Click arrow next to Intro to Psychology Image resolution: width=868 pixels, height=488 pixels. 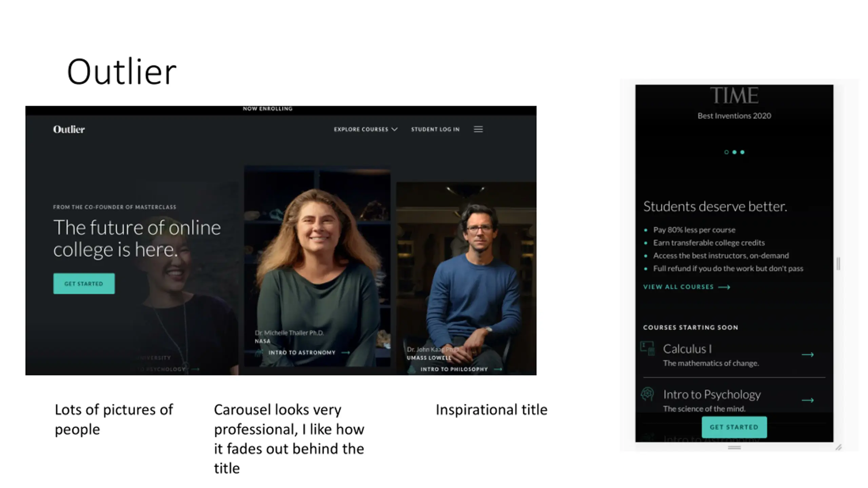808,400
